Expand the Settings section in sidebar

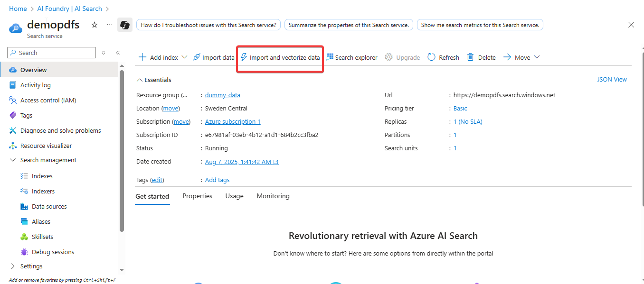pos(13,266)
